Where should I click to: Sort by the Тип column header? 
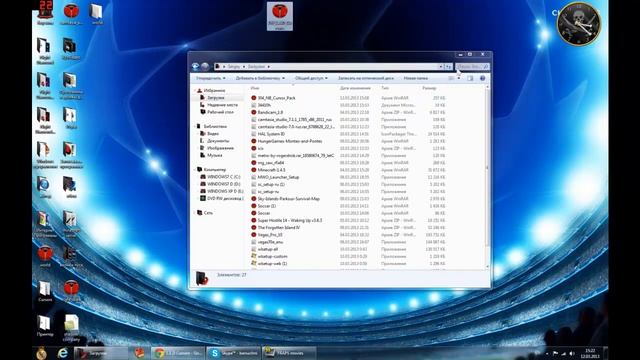(x=384, y=88)
